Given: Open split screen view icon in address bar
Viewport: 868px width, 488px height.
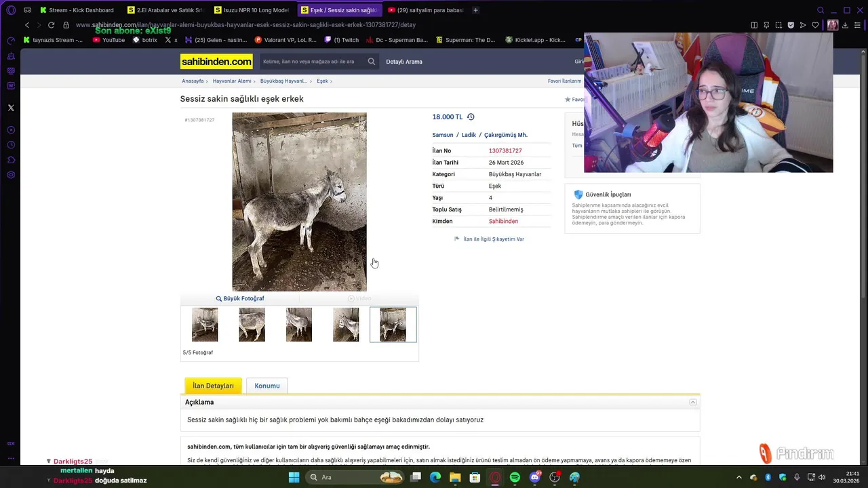Looking at the screenshot, I should [754, 25].
